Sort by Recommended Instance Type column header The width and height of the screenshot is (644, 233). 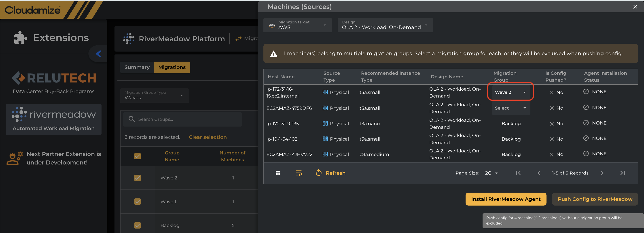point(390,77)
